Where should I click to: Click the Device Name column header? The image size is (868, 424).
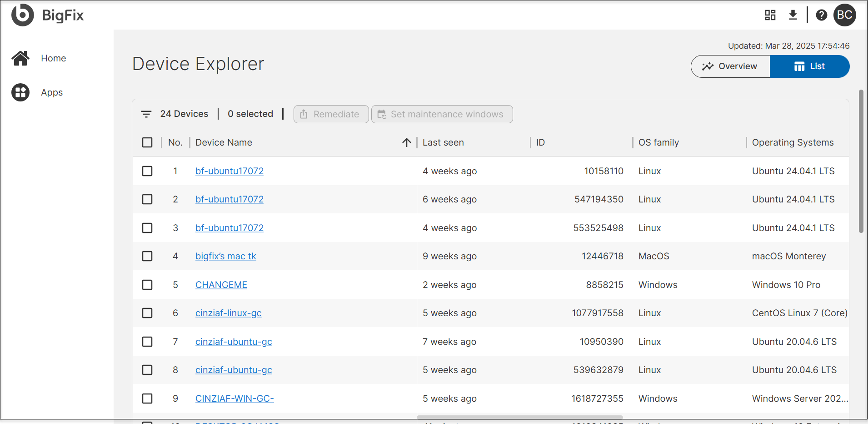click(224, 142)
